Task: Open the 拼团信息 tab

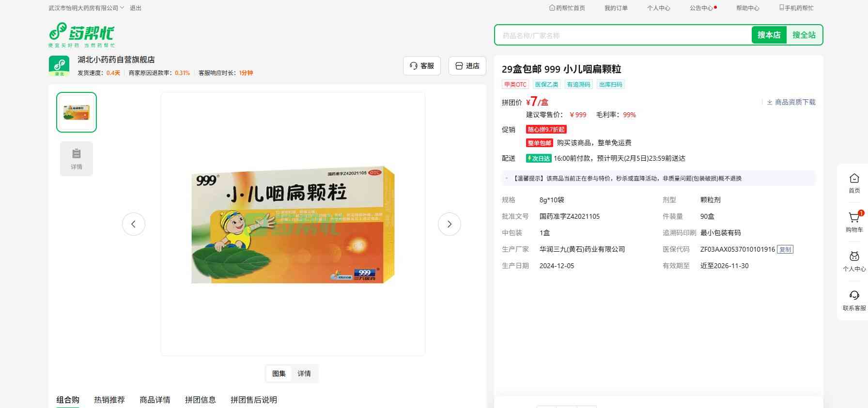Action: point(200,400)
